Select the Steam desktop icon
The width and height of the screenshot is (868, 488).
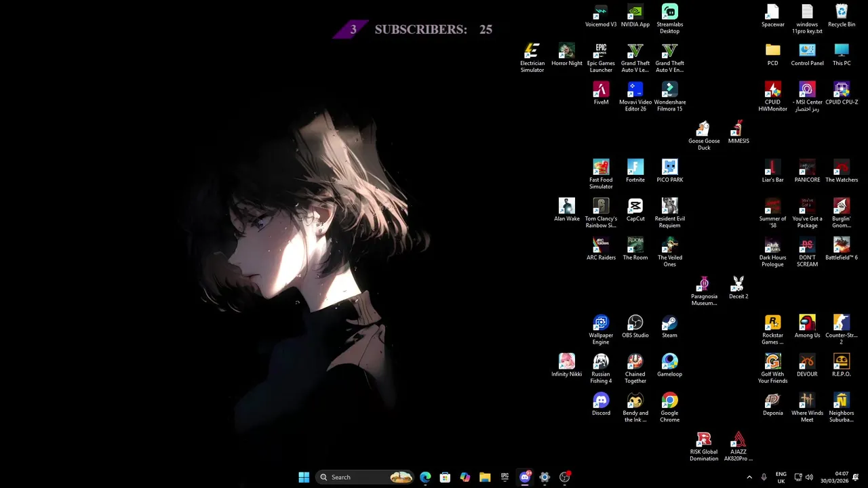669,327
